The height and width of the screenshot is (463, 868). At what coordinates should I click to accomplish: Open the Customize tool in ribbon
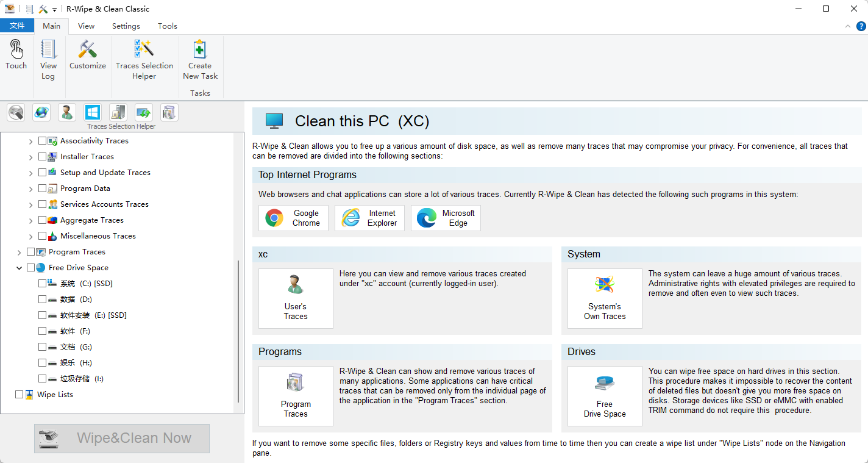88,55
